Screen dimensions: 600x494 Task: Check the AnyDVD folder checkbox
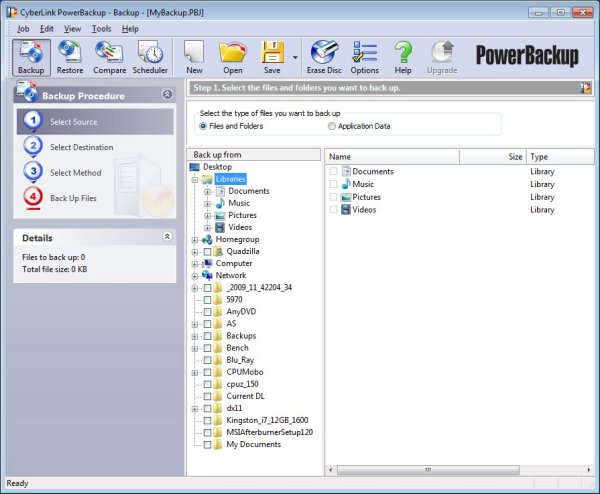click(207, 312)
